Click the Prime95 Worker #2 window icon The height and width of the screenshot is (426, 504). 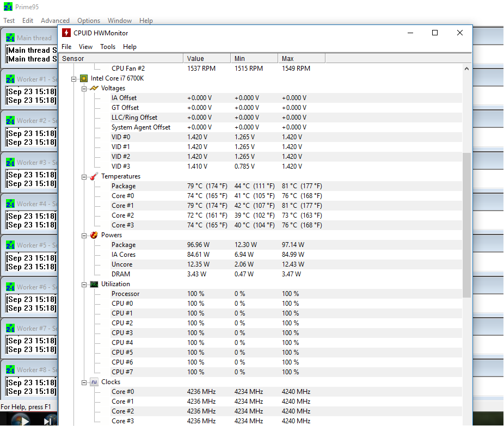10,121
